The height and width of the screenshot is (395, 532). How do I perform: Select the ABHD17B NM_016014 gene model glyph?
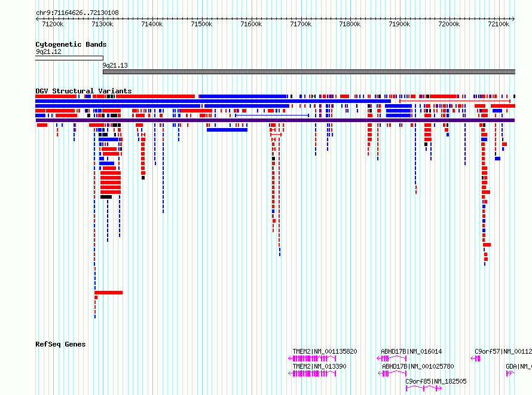[392, 358]
